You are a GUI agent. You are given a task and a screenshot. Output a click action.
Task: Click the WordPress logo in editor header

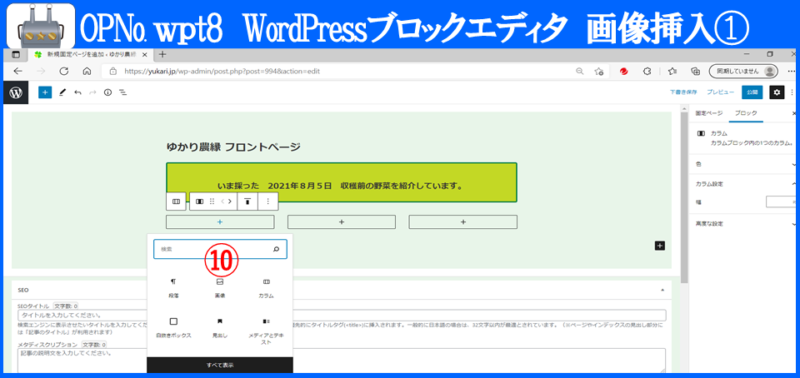click(x=15, y=92)
